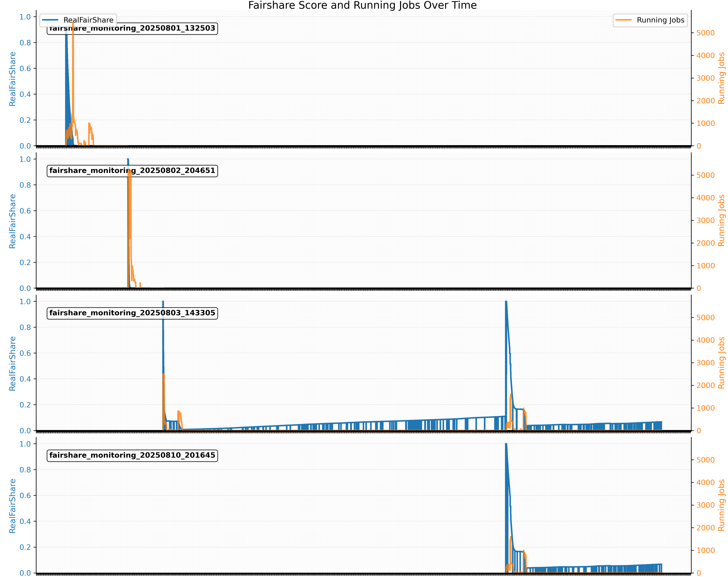Click the 1.0 tick label in the third subplot
Viewport: 728px width, 577px height.
tap(25, 302)
